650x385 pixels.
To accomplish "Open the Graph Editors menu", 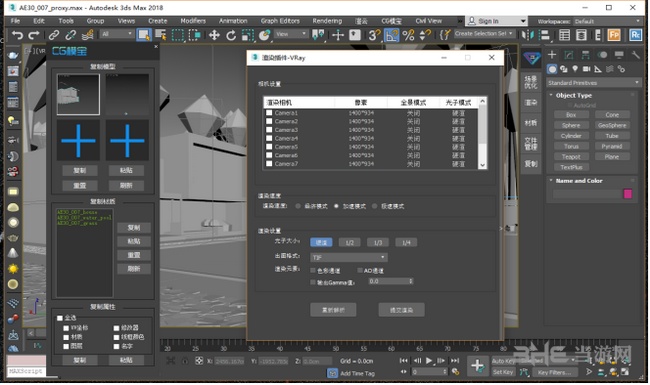I will [x=280, y=21].
